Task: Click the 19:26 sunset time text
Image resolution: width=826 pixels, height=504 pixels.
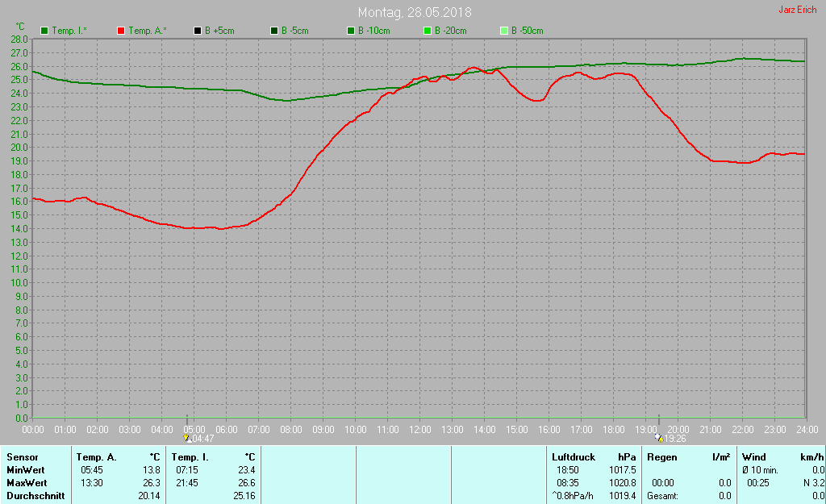Action: (x=675, y=439)
